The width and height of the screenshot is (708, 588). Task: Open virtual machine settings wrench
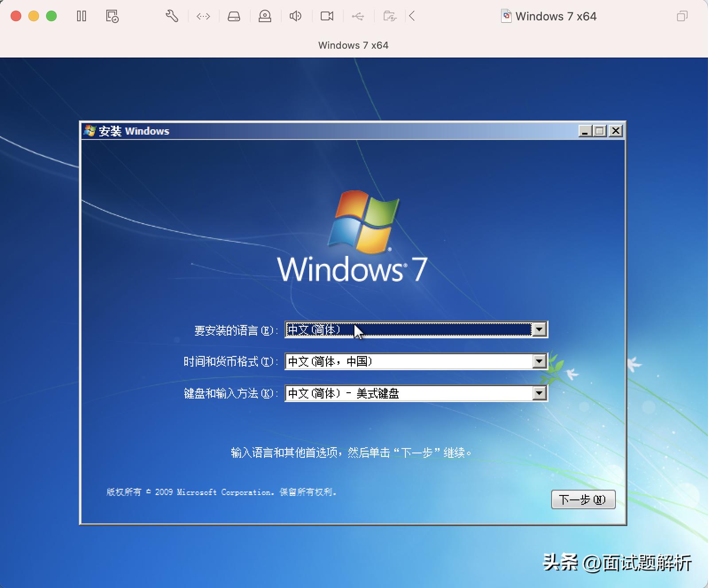(x=172, y=16)
